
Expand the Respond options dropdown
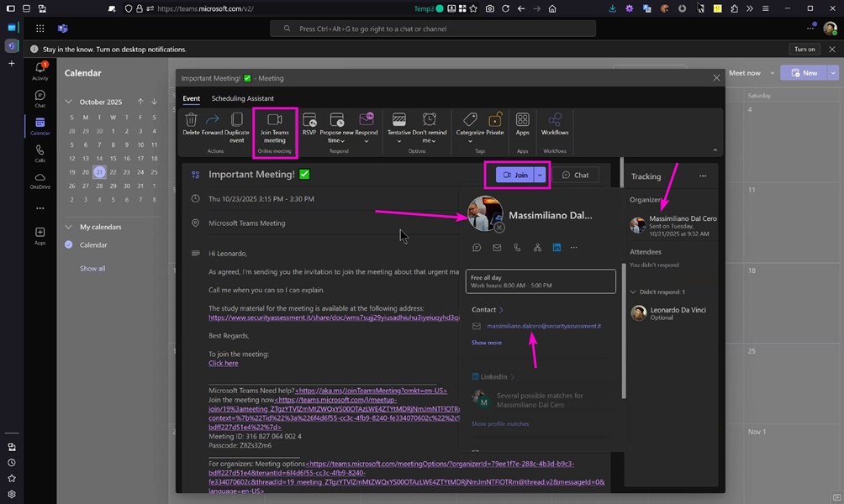pos(367,141)
